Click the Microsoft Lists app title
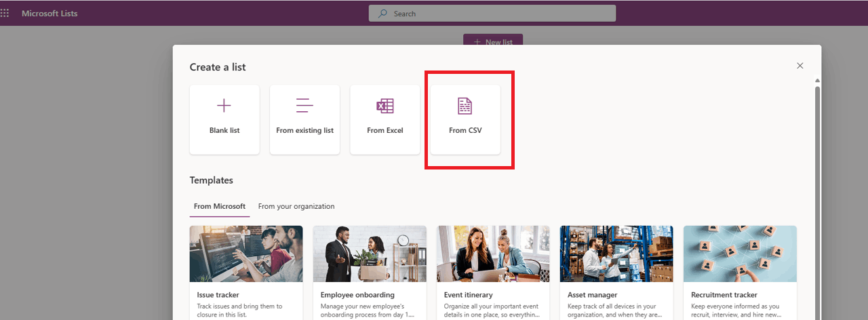Viewport: 868px width, 320px height. [x=50, y=14]
